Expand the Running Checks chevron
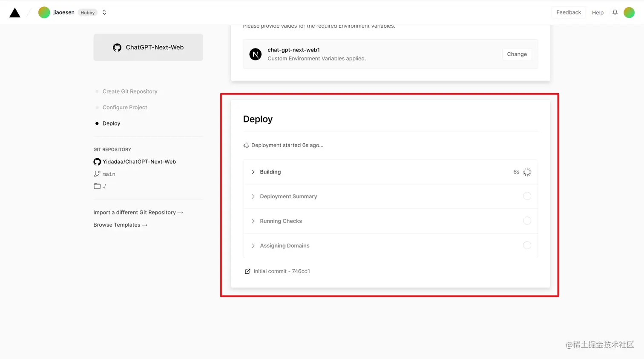 point(253,221)
